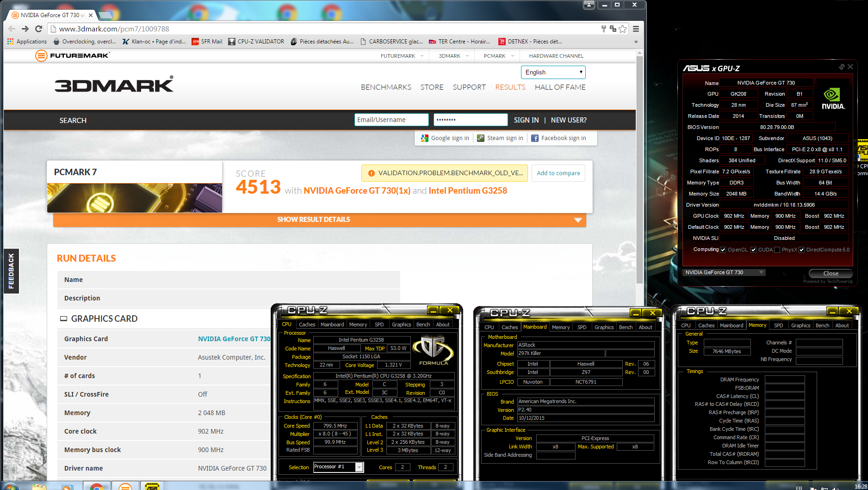Click the NEW USER? link
The image size is (868, 490).
[569, 120]
